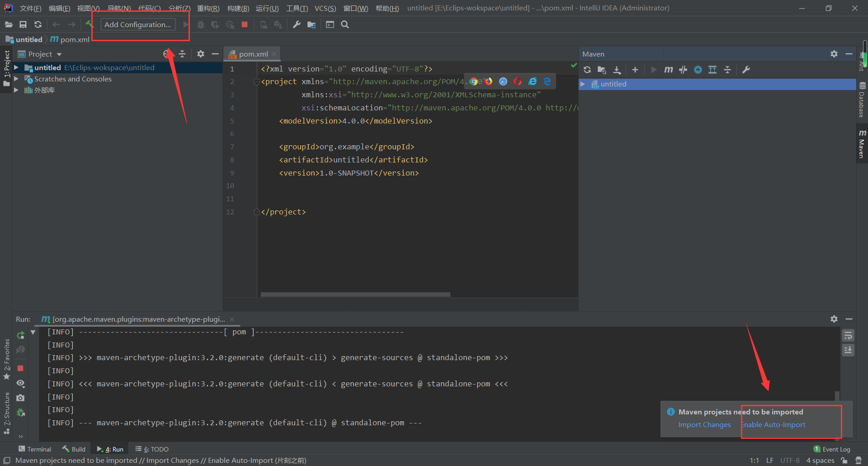Stop the process via the red square in Run panel
The height and width of the screenshot is (466, 868).
(x=20, y=368)
